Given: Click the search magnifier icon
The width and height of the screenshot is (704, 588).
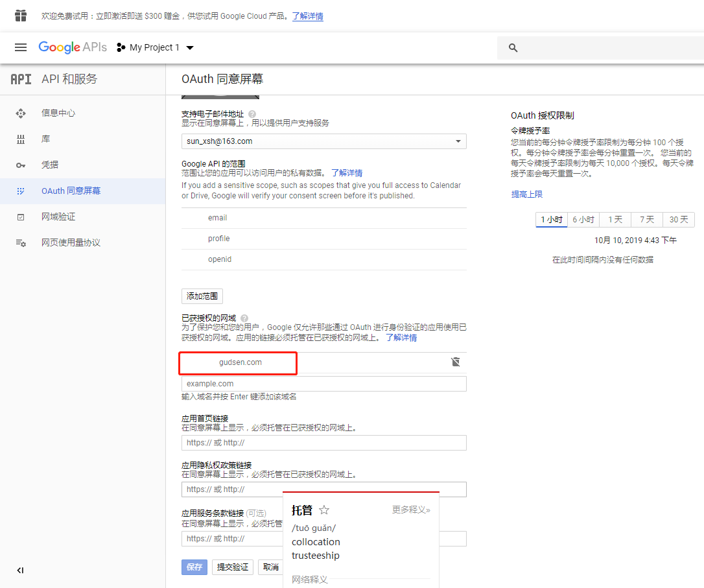Looking at the screenshot, I should pyautogui.click(x=513, y=47).
